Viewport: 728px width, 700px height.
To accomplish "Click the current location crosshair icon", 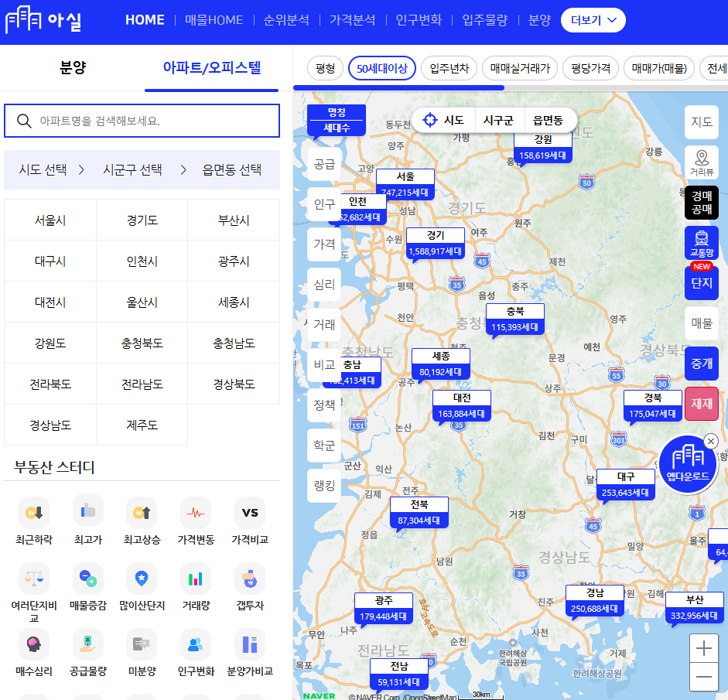I will [x=430, y=120].
